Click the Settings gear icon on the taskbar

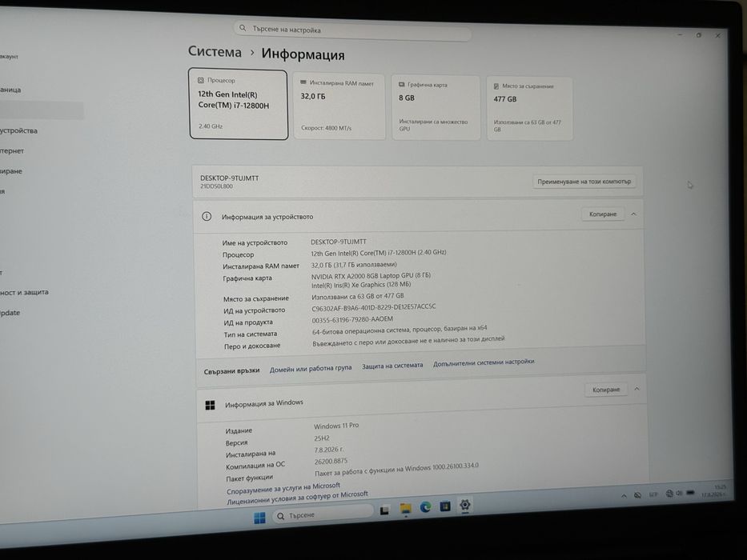pyautogui.click(x=465, y=505)
